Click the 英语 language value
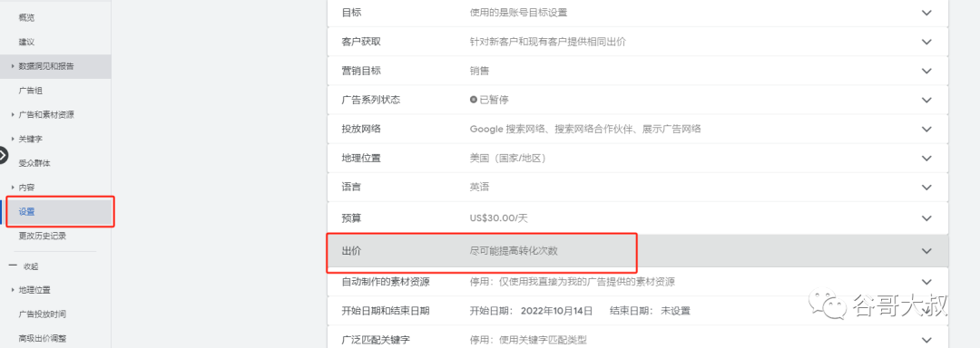Viewport: 980px width, 348px height. click(479, 187)
